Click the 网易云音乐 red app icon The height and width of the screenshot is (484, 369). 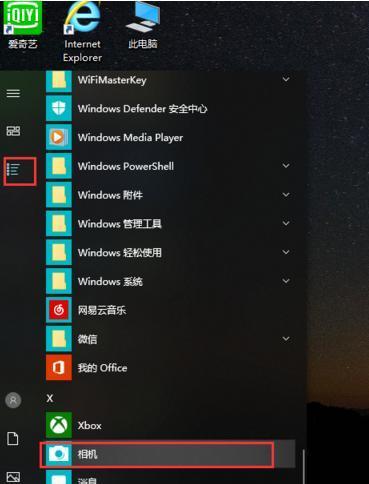(x=59, y=310)
